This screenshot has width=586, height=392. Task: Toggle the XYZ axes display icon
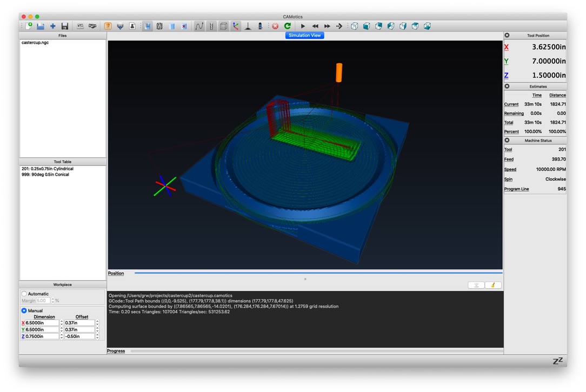click(x=236, y=26)
